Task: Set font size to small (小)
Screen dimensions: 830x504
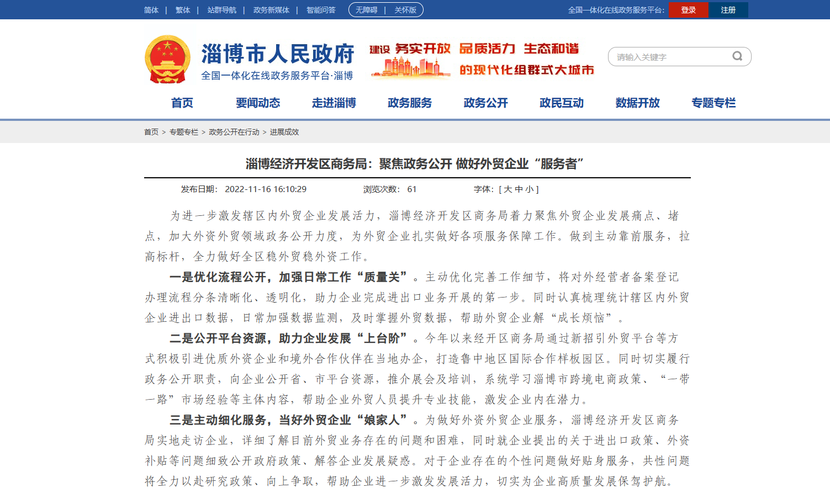Action: point(529,189)
